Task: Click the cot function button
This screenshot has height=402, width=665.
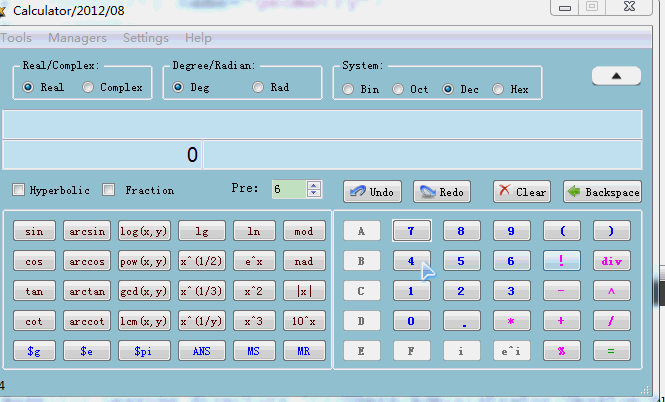Action: coord(34,321)
